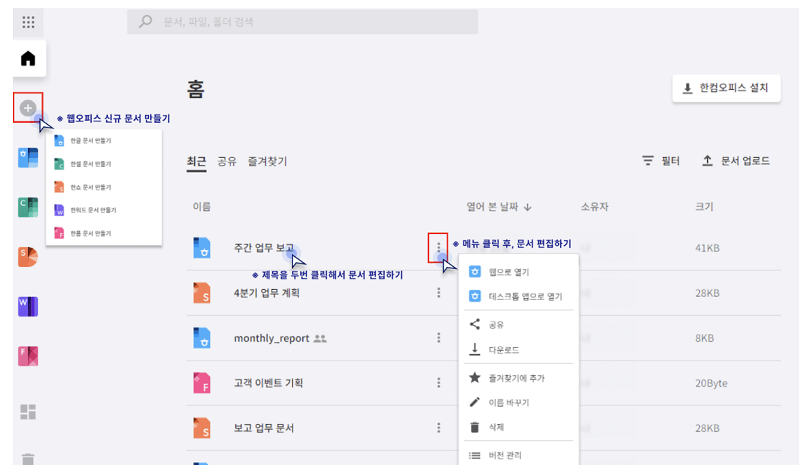Viewport: 800px width, 465px height.
Task: Go to Home via house icon
Action: tap(28, 59)
